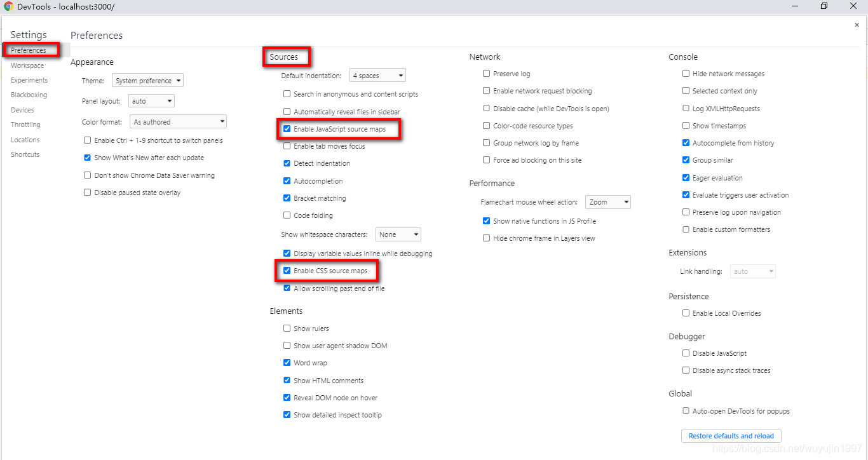The image size is (868, 460).
Task: Check Search in anonymous and content scripts
Action: tap(287, 94)
